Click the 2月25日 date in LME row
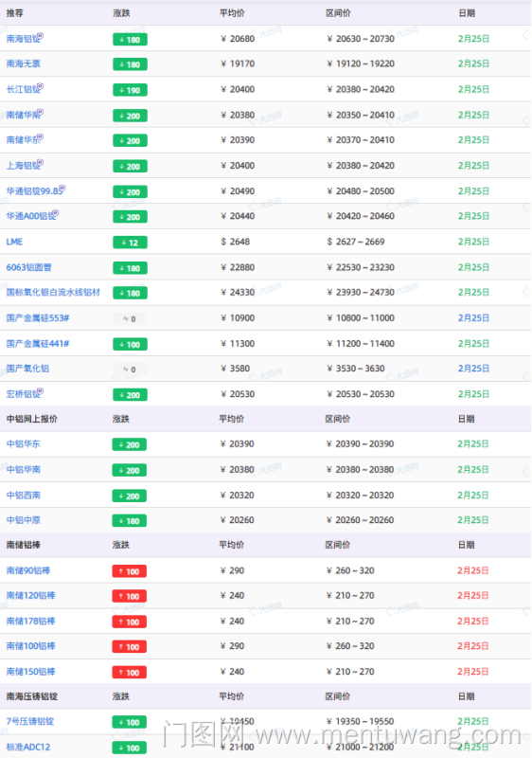 click(x=473, y=242)
